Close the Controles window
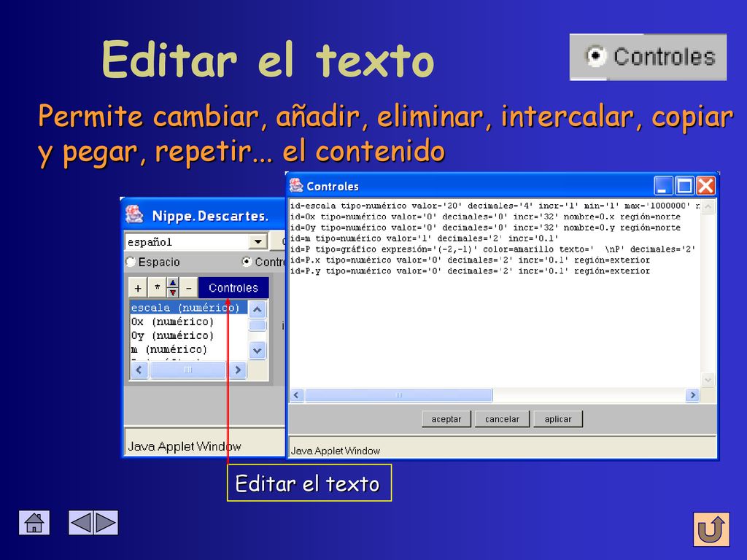Image resolution: width=747 pixels, height=560 pixels. 705,186
